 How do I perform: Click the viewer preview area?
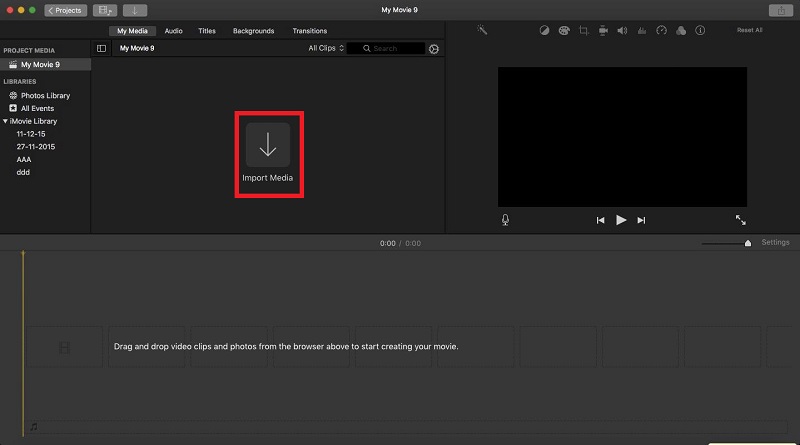[x=622, y=137]
